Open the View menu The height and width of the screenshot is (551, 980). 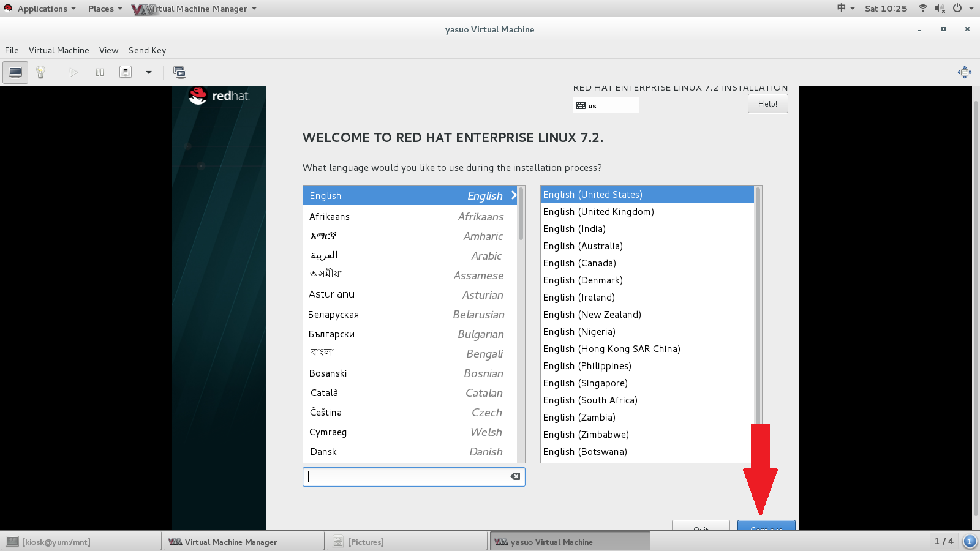[108, 50]
